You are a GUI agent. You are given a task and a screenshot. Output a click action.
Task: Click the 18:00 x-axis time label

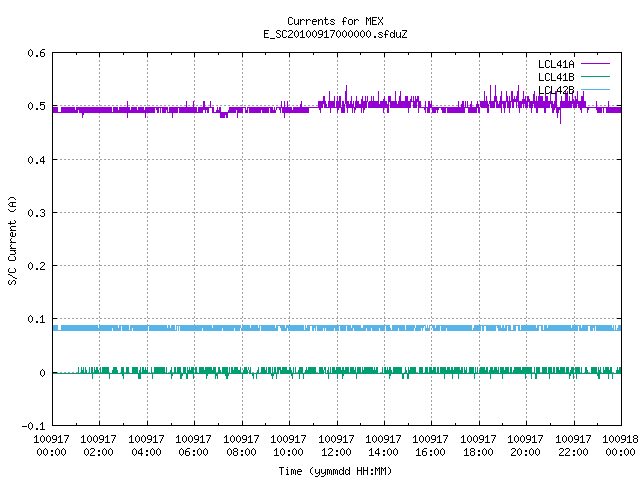pyautogui.click(x=478, y=452)
